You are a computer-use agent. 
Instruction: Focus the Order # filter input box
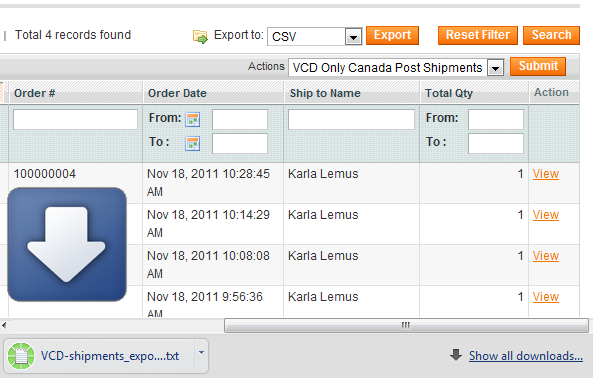tap(75, 119)
